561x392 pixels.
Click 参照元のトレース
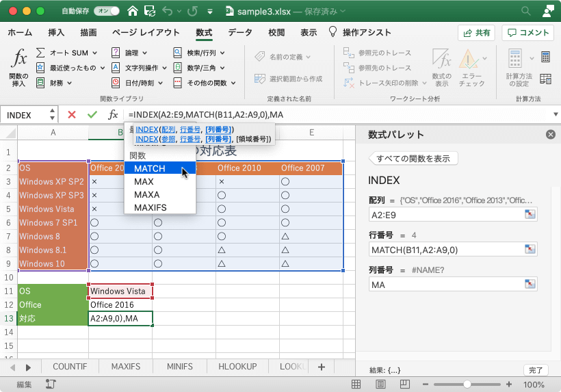pos(377,53)
